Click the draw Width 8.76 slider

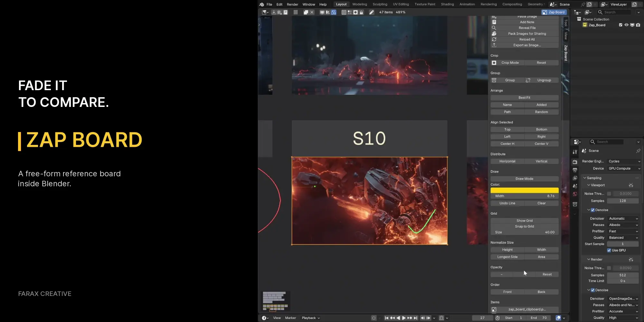click(x=525, y=196)
